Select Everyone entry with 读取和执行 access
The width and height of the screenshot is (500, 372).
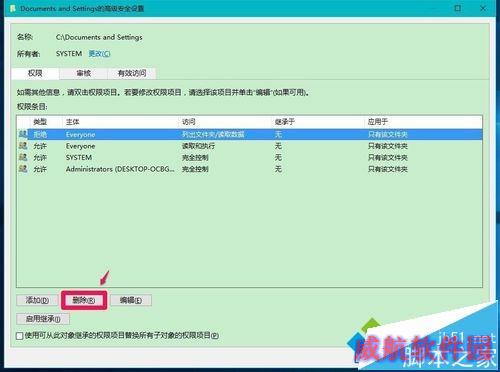coord(249,146)
